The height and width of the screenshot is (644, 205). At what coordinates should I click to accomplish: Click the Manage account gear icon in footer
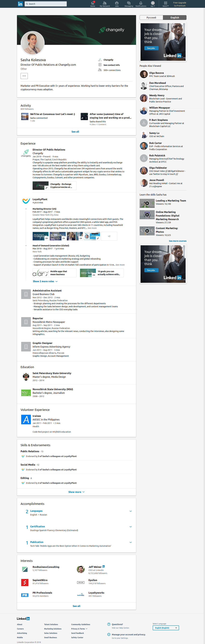point(109,635)
